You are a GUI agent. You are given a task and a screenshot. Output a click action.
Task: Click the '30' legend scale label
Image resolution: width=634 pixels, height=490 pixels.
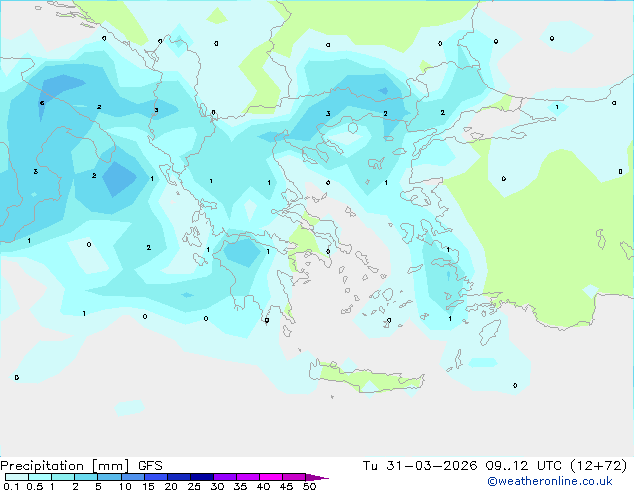point(217,486)
